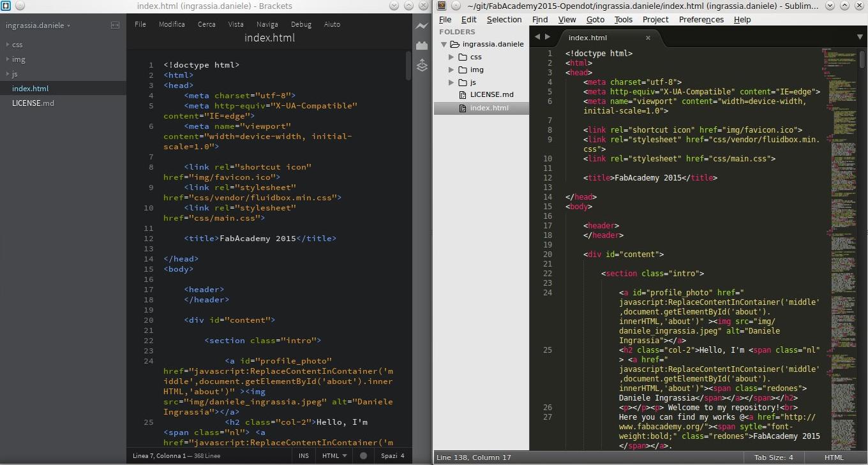Click "Line 138, Column 17" in Sublime's status bar
The width and height of the screenshot is (868, 465).
pyautogui.click(x=474, y=457)
